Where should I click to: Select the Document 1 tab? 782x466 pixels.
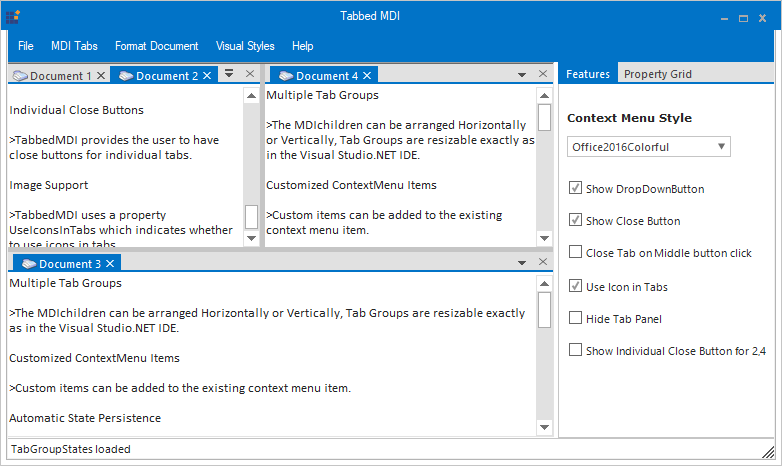pyautogui.click(x=60, y=76)
